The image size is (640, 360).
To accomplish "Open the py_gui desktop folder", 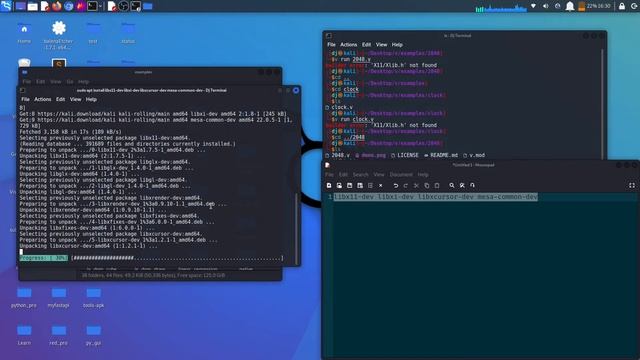I will tap(93, 335).
